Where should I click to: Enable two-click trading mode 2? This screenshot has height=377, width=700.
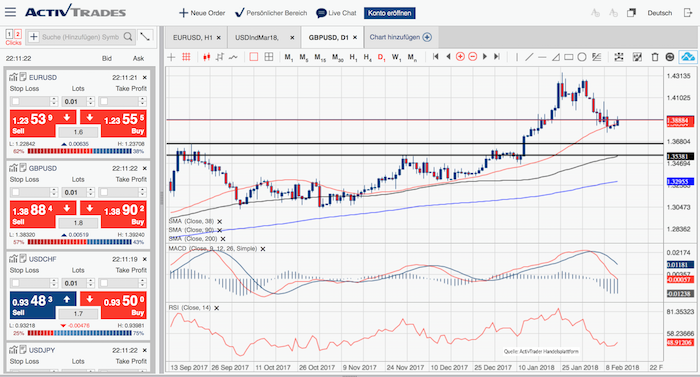pos(17,34)
